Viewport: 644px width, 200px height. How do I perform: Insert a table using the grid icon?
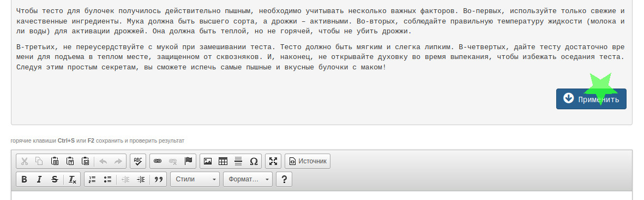223,161
